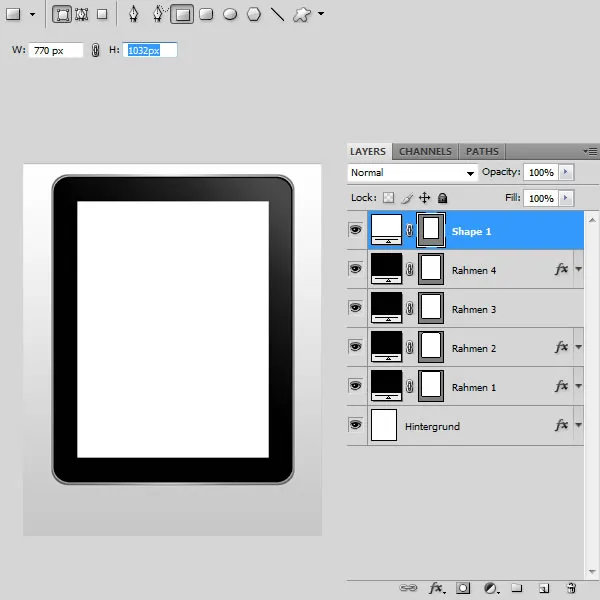Create a new layer
The image size is (600, 600).
pyautogui.click(x=544, y=588)
